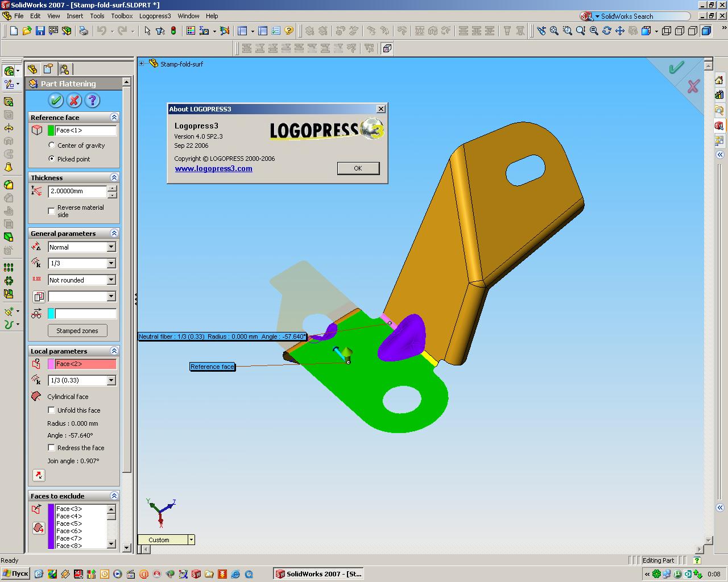Confirm with the graphics-corner green checkmark
Viewport: 728px width, 582px height.
(x=676, y=68)
